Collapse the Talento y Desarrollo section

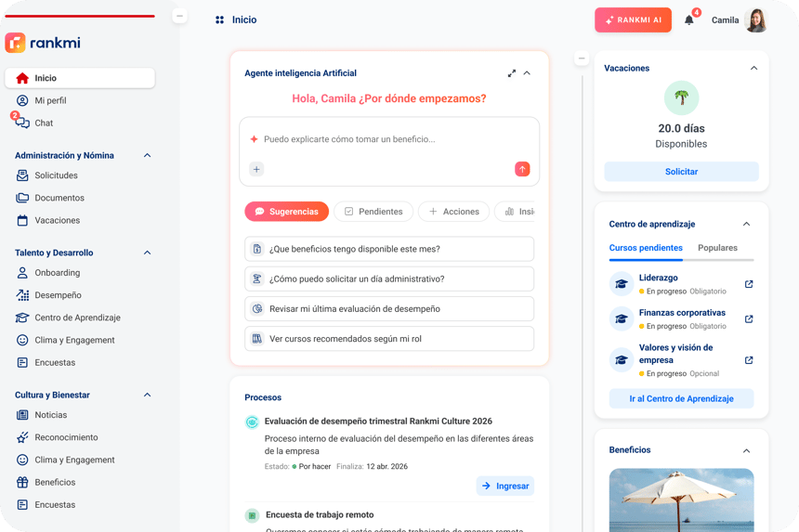point(148,253)
